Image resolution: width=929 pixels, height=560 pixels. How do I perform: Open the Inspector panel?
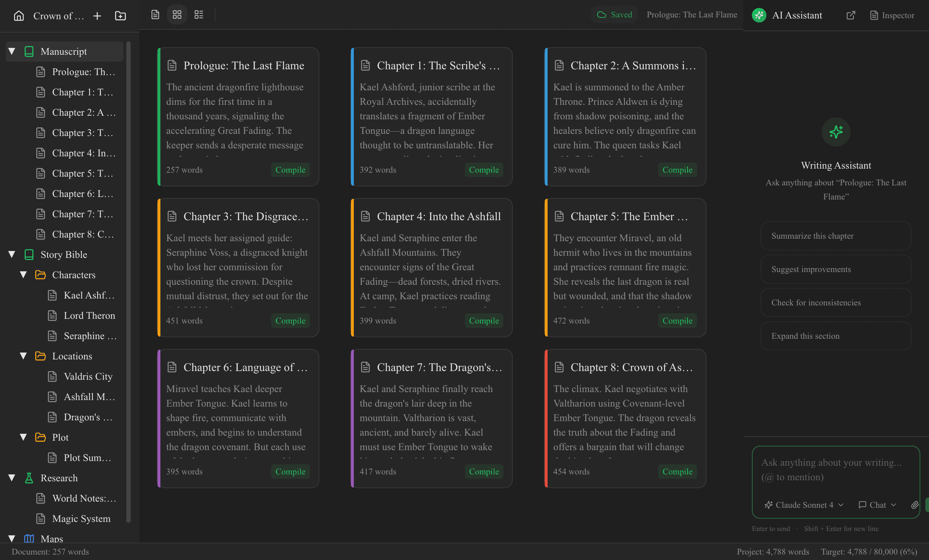892,16
